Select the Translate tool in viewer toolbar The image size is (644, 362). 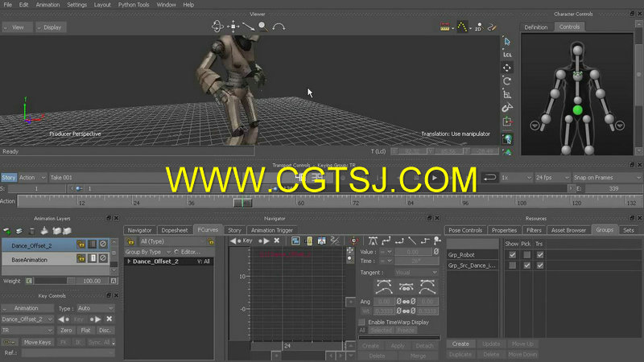coord(507,68)
